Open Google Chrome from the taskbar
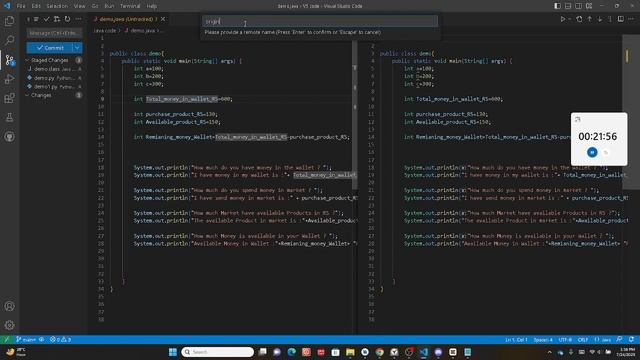The width and height of the screenshot is (640, 360). (x=380, y=352)
